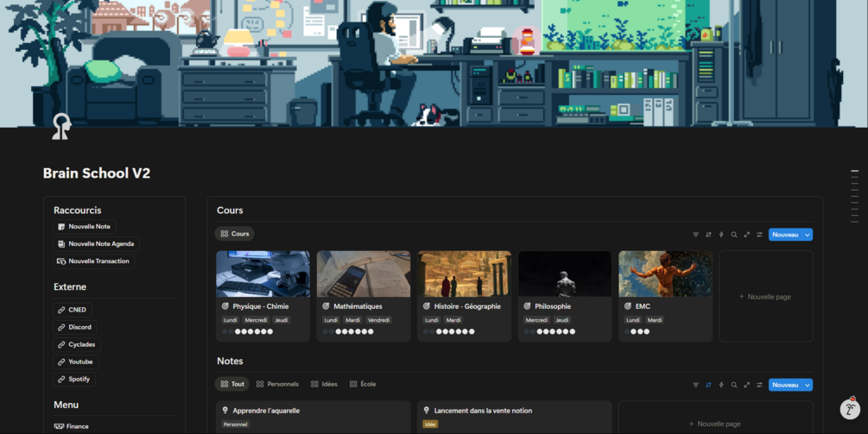Viewport: 868px width, 434px height.
Task: Switch to the Personnels tab
Action: pyautogui.click(x=277, y=384)
